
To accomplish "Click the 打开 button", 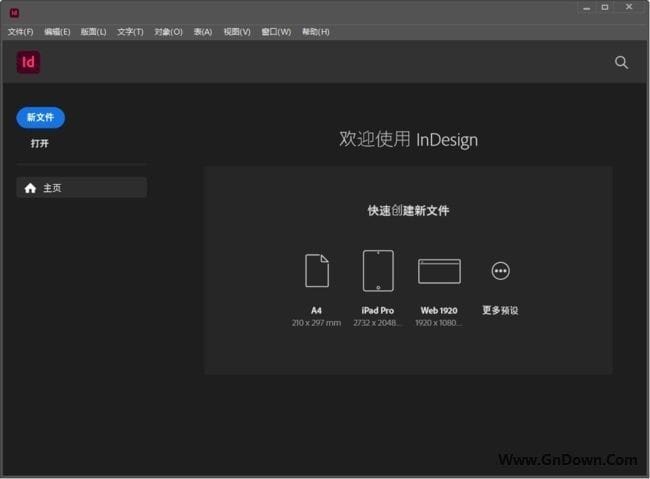I will 39,143.
